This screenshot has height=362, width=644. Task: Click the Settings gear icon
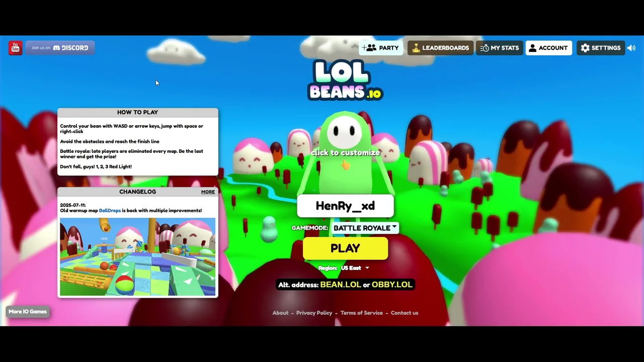(585, 48)
